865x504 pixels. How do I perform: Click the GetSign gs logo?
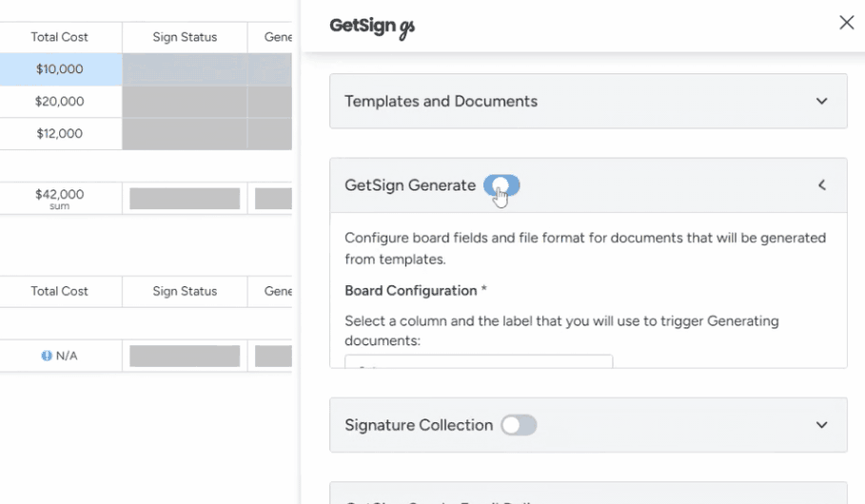372,28
